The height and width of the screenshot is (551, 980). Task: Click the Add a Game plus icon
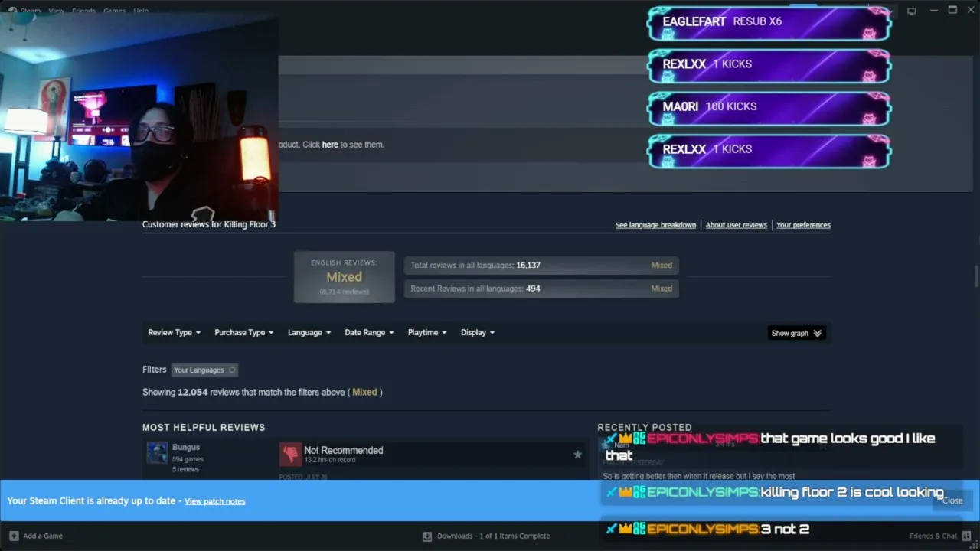(x=14, y=536)
